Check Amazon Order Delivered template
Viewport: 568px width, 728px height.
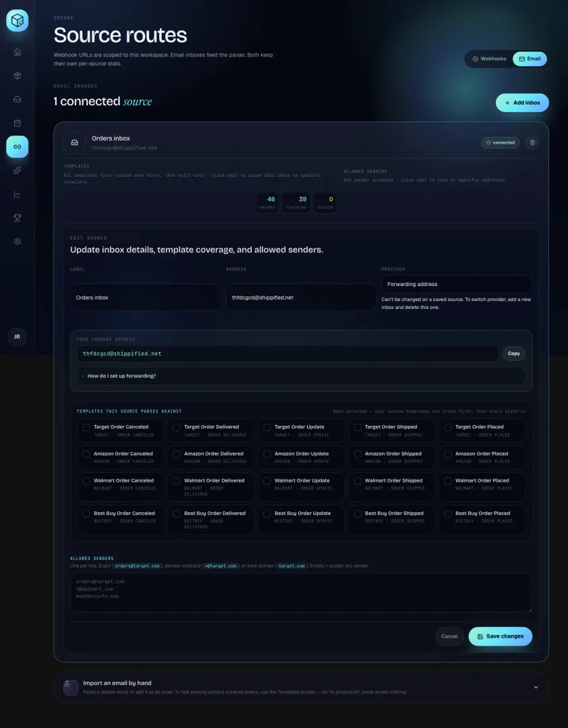tap(177, 454)
